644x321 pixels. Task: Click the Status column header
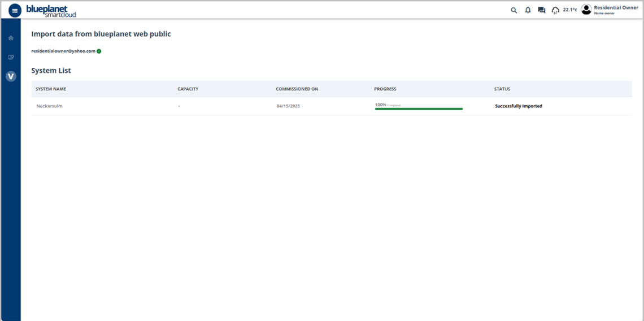pos(502,89)
